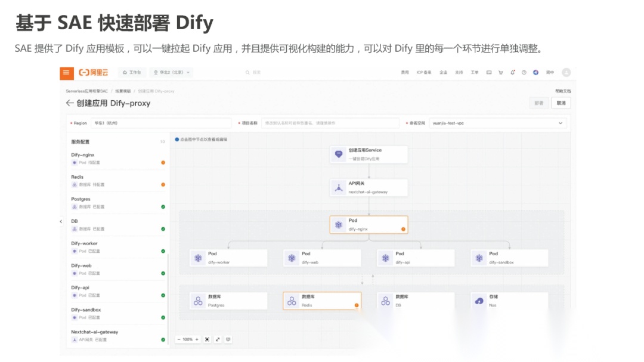Image resolution: width=644 pixels, height=362 pixels.
Task: Open the 工作台 workbench home
Action: [132, 72]
